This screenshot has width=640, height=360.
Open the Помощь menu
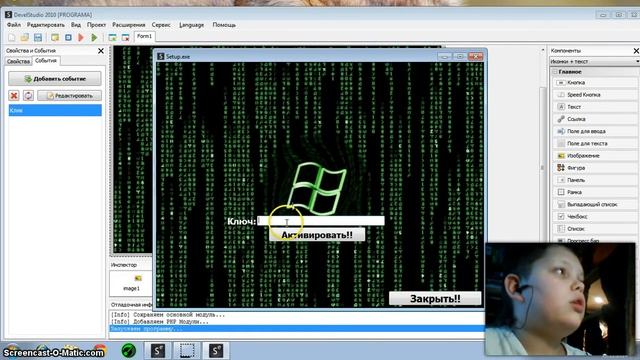pyautogui.click(x=224, y=25)
